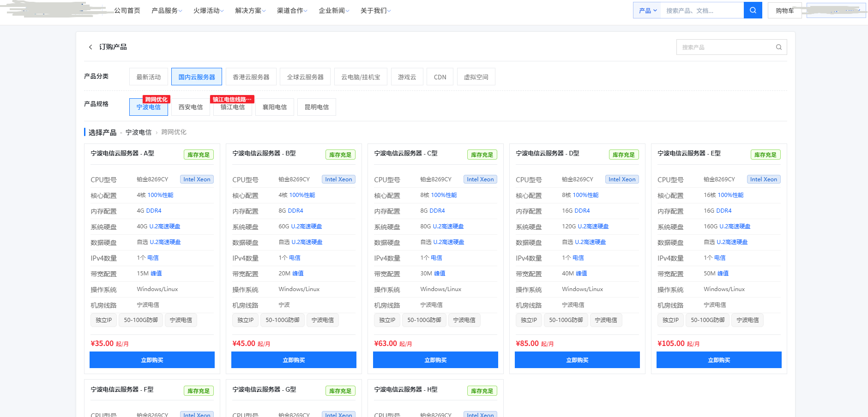Screen dimensions: 868x417
Task: Click the red 镇江电信线路 badge
Action: (232, 99)
